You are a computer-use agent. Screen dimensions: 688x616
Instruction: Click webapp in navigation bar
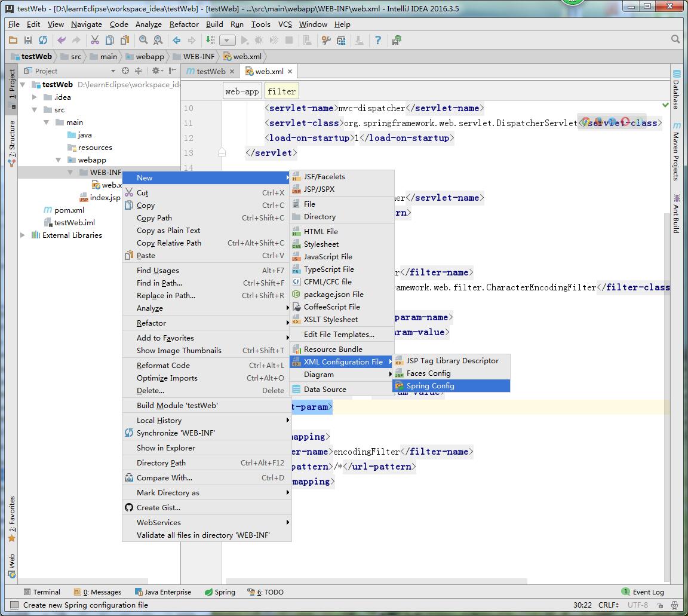(x=145, y=56)
